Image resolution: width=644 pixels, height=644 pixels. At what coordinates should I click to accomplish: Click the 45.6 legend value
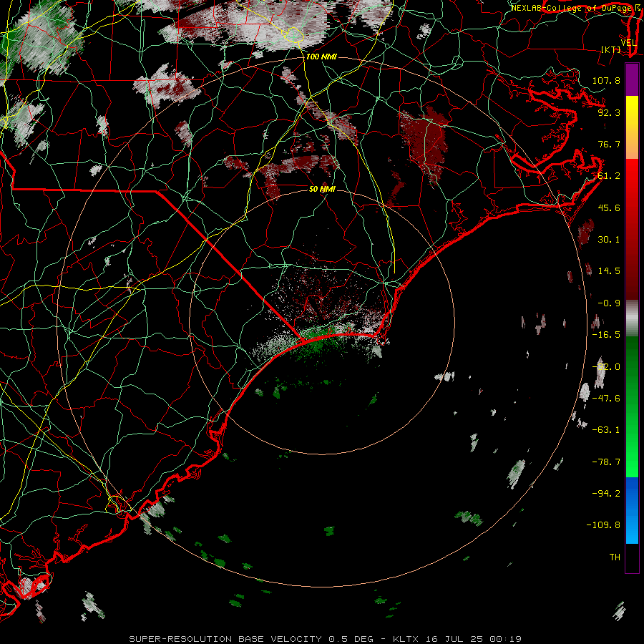(609, 208)
